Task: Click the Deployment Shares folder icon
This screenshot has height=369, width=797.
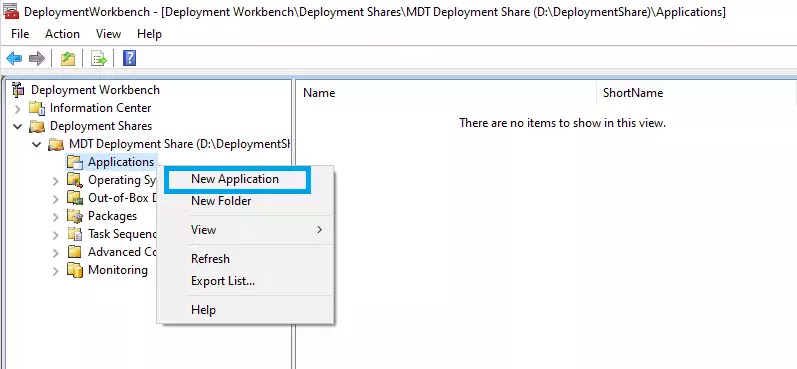Action: [x=37, y=126]
